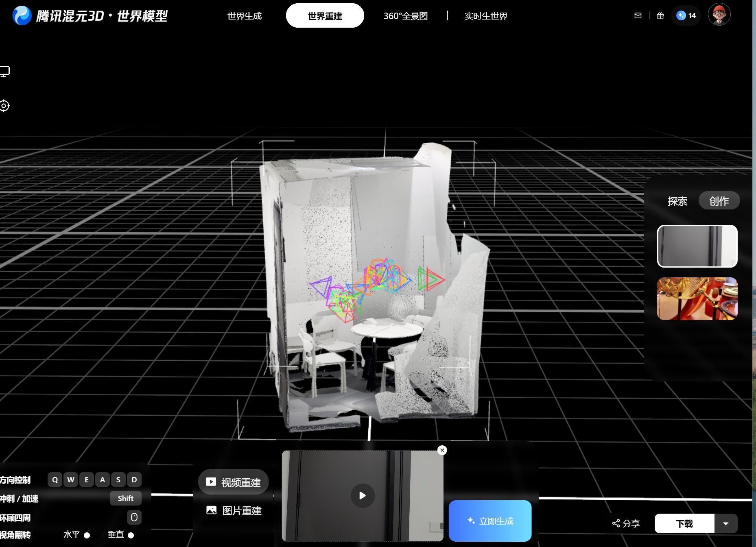Select 视频重建 video reconstruction mode
The width and height of the screenshot is (756, 547).
[234, 482]
